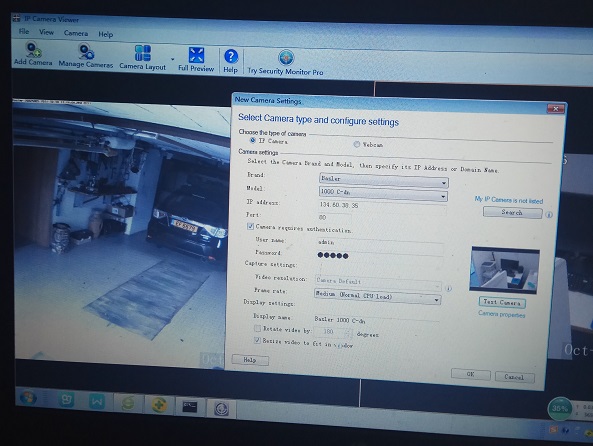The height and width of the screenshot is (446, 593).
Task: Confirm settings with OK button
Action: click(x=470, y=375)
